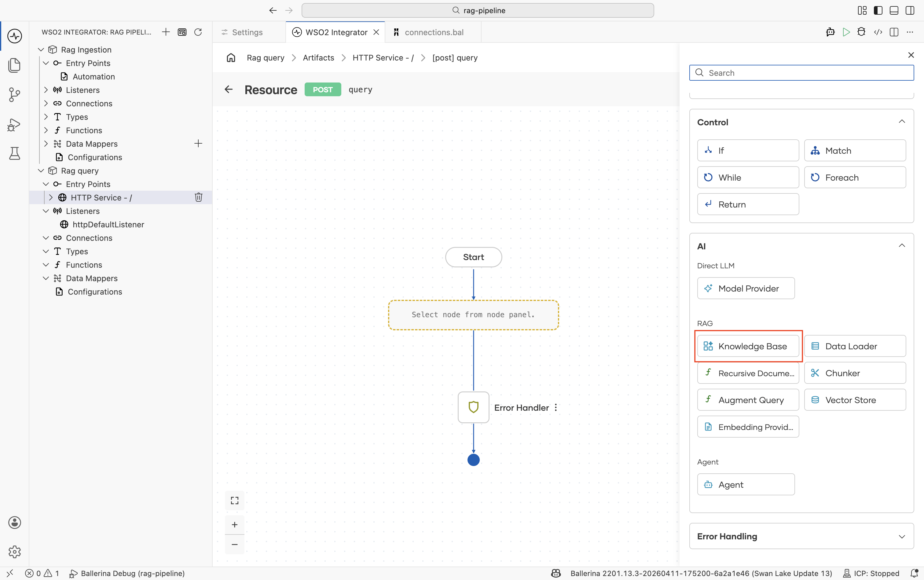Screen dimensions: 924x580
Task: Toggle bottom panel layout icon
Action: (x=894, y=10)
